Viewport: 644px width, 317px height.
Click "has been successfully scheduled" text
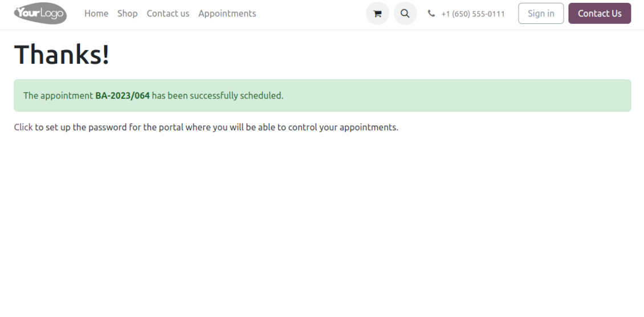click(217, 96)
